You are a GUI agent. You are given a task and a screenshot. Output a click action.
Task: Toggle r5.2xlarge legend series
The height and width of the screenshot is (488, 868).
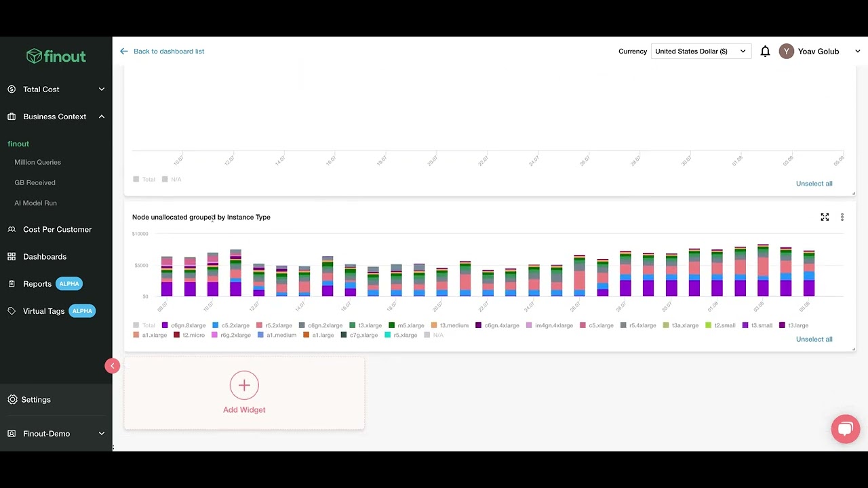click(274, 325)
